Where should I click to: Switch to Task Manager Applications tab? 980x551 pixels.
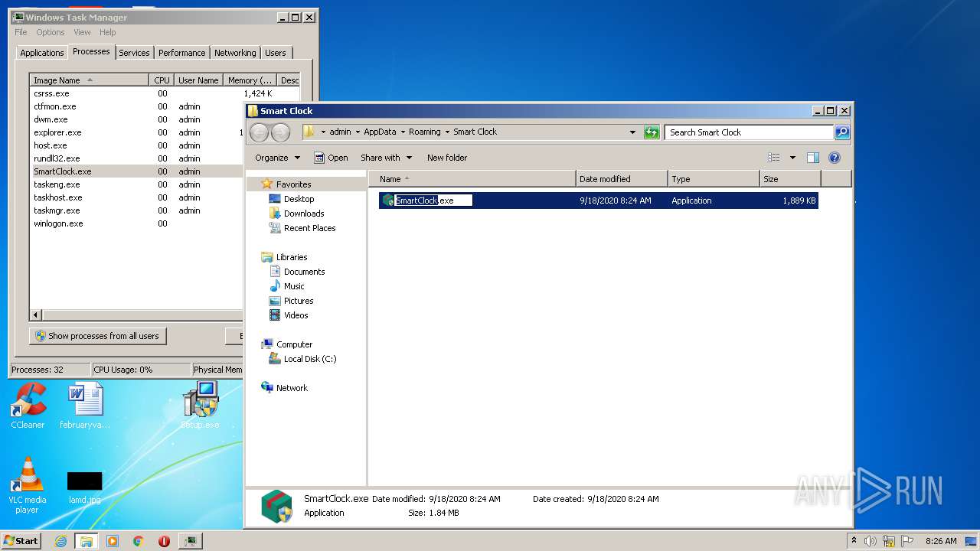click(x=41, y=53)
